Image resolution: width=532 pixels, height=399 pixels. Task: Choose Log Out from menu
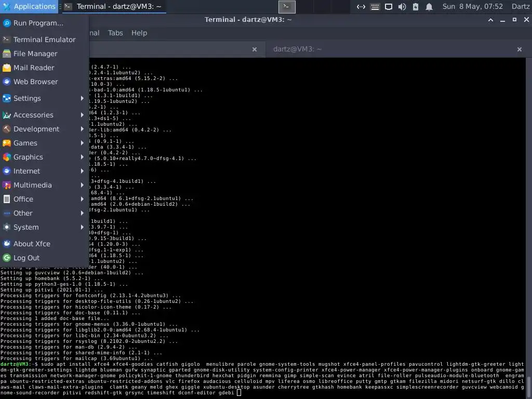(x=45, y=258)
